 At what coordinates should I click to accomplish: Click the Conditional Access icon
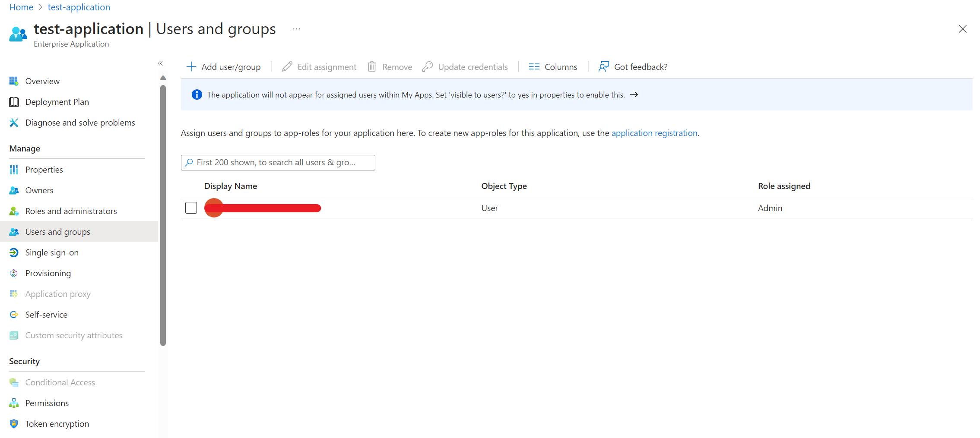[x=14, y=382]
